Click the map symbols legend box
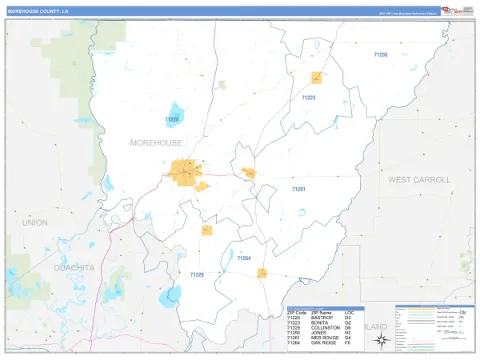The image size is (480, 360). pos(435,328)
